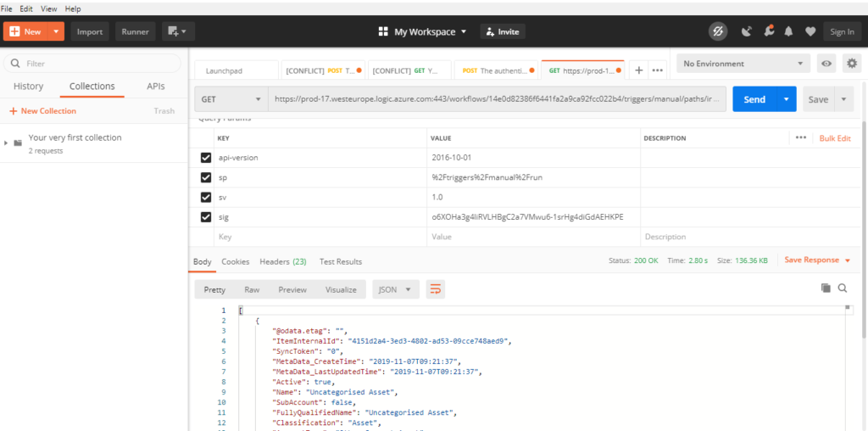Select the CONFLICT POST request tab

tap(323, 71)
